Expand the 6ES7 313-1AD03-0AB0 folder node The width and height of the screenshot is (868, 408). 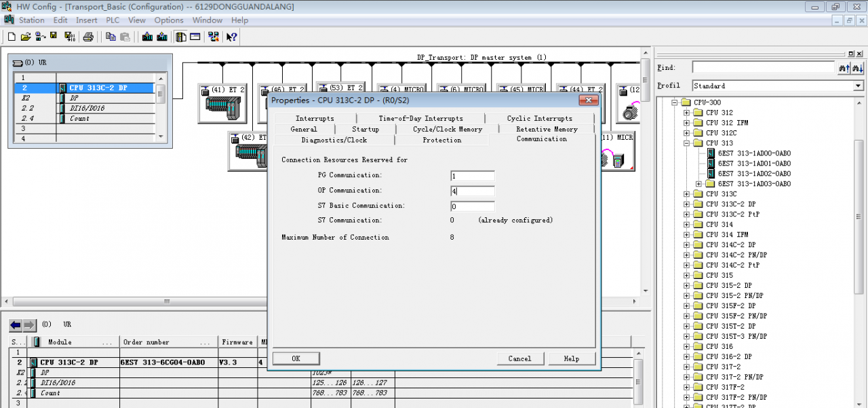click(698, 184)
